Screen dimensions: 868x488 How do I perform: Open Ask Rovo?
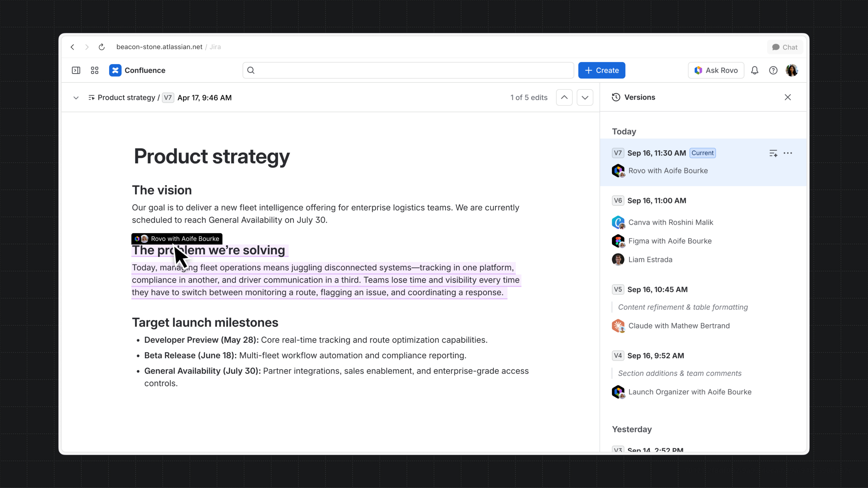[716, 70]
